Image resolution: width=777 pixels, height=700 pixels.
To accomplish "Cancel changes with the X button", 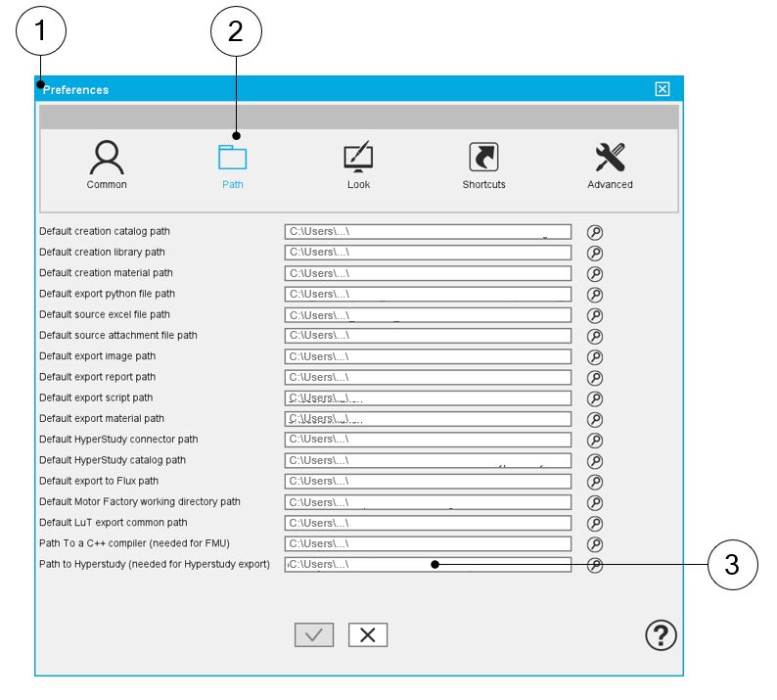I will (368, 634).
